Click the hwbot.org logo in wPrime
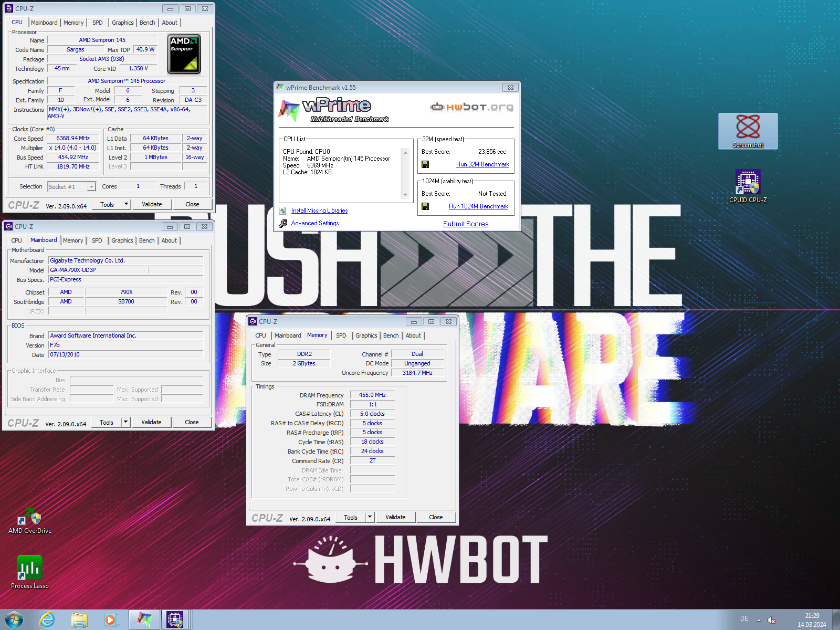Viewport: 840px width, 630px height. pyautogui.click(x=471, y=107)
